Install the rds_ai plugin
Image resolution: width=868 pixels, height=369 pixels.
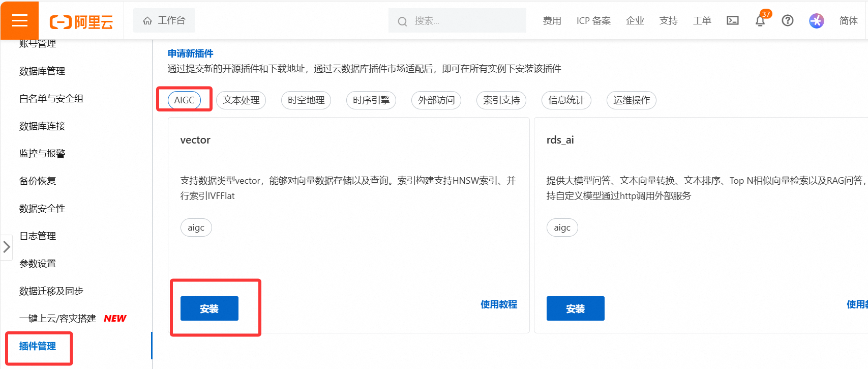coord(576,308)
